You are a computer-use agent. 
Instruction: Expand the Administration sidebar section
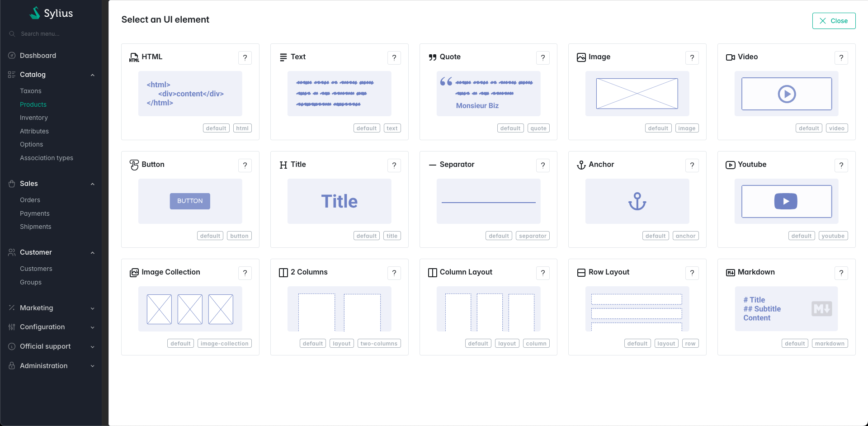92,366
